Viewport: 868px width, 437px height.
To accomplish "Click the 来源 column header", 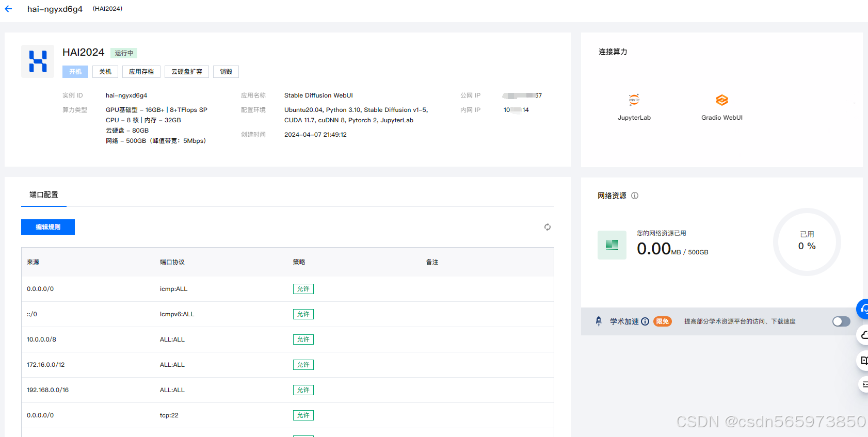I will coord(33,262).
